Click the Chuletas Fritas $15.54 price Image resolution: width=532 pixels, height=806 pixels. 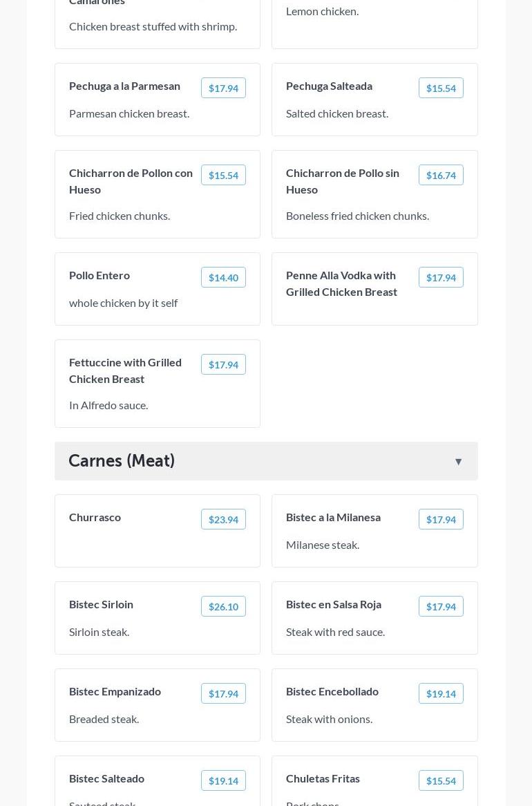441,781
